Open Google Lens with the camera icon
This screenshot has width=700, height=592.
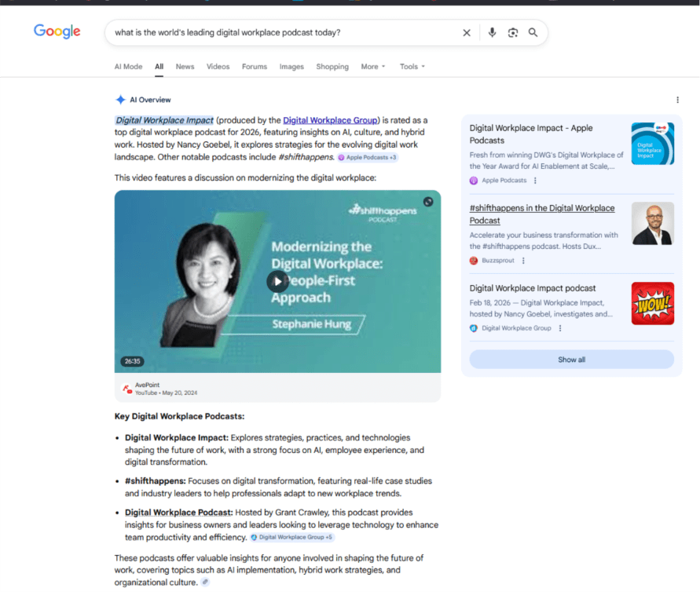(x=513, y=32)
